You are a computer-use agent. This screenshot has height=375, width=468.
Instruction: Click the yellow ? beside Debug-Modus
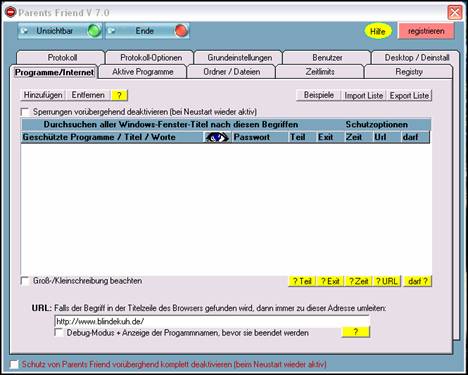(x=356, y=332)
